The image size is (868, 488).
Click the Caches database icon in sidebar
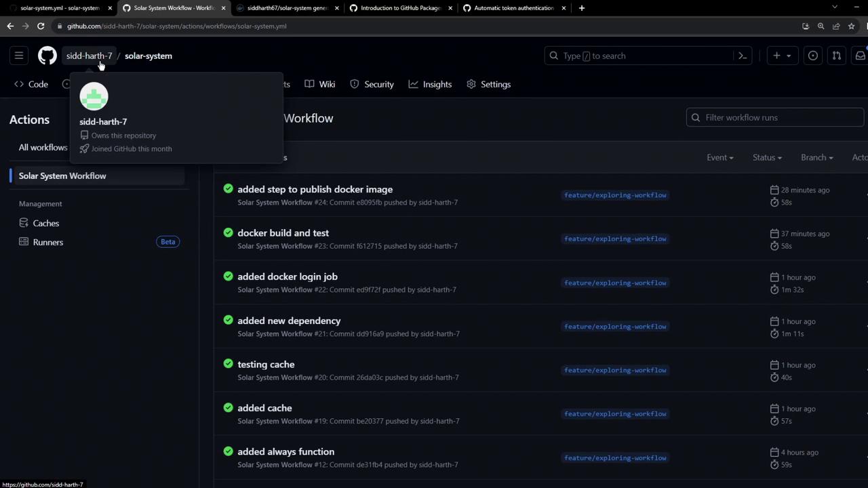[x=24, y=223]
